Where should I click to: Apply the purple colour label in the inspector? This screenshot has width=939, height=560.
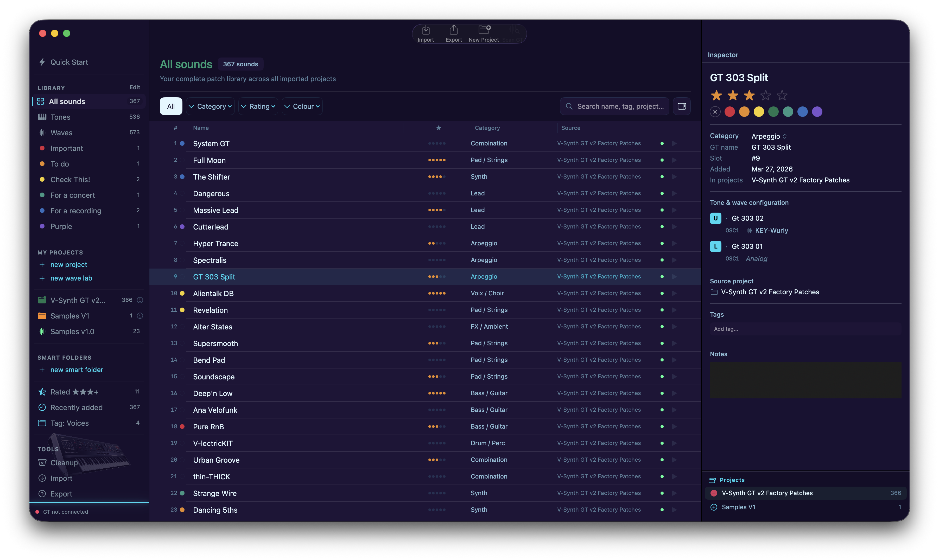tap(817, 112)
